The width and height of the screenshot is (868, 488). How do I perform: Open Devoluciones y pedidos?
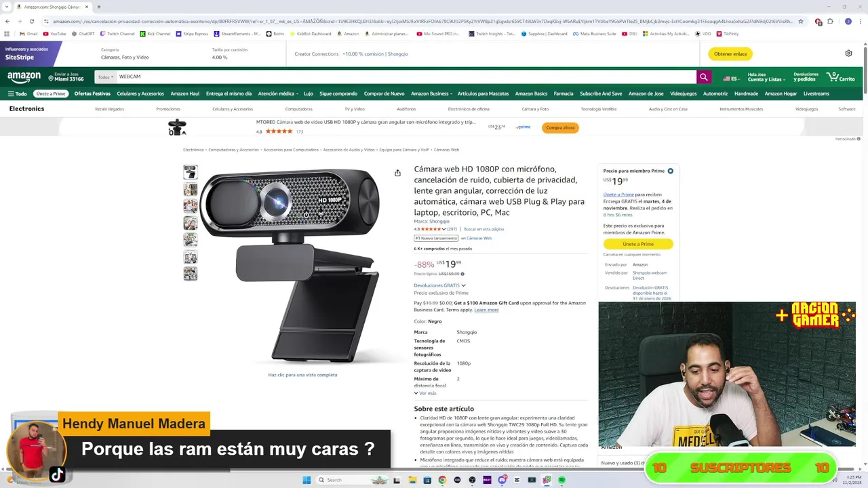(806, 77)
